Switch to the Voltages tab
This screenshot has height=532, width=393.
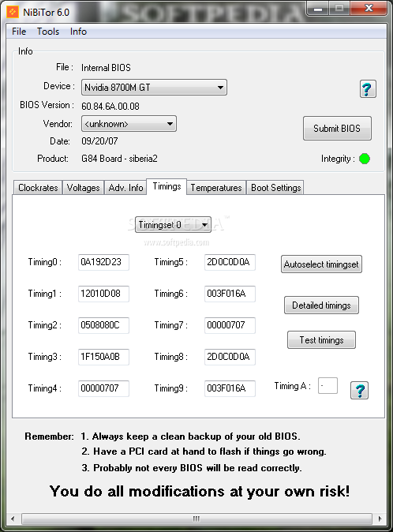83,188
